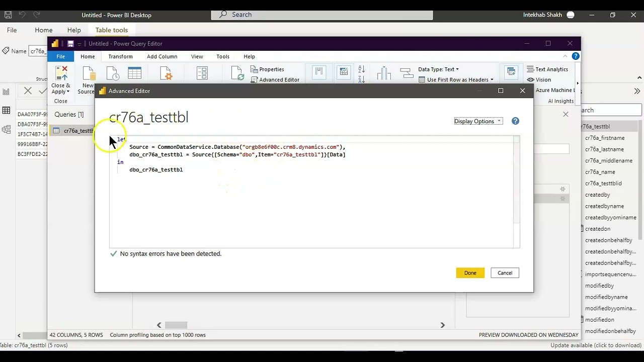Click the Split Column icon
Screen dimensions: 644x362
click(384, 73)
